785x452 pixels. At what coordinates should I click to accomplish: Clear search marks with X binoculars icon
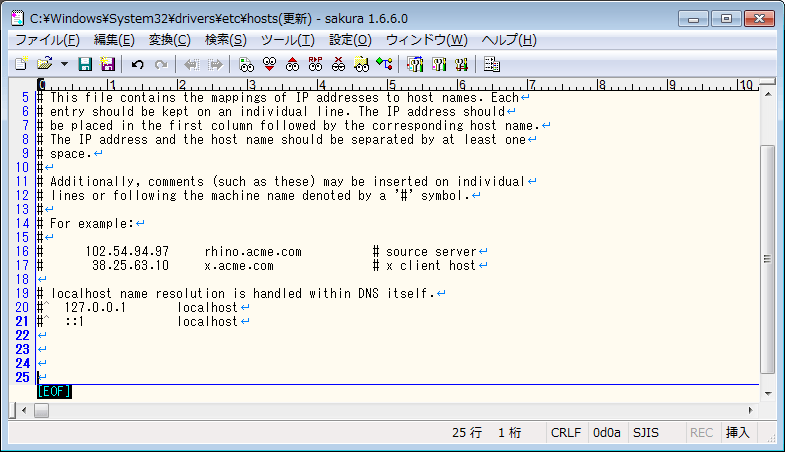[x=338, y=64]
